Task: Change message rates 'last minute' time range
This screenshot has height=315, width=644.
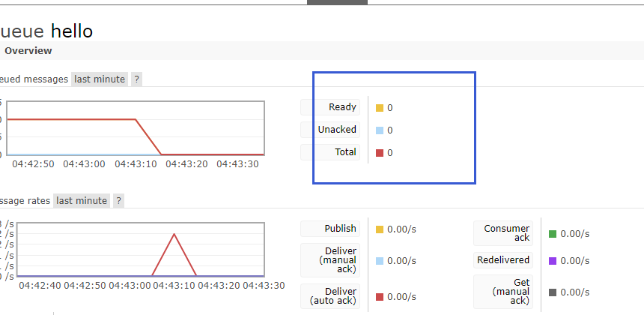Action: pos(82,201)
